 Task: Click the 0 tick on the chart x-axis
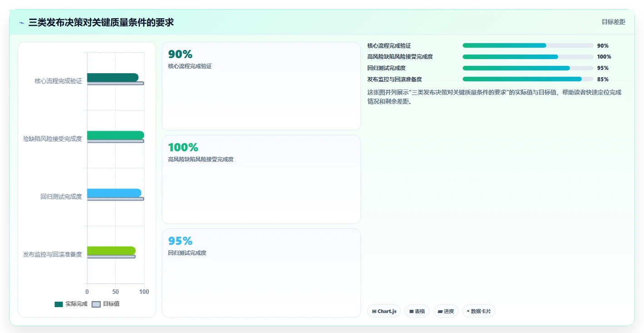(x=87, y=292)
